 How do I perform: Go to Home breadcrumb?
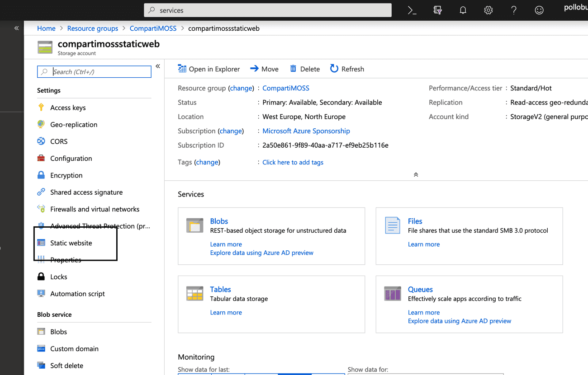pyautogui.click(x=46, y=28)
